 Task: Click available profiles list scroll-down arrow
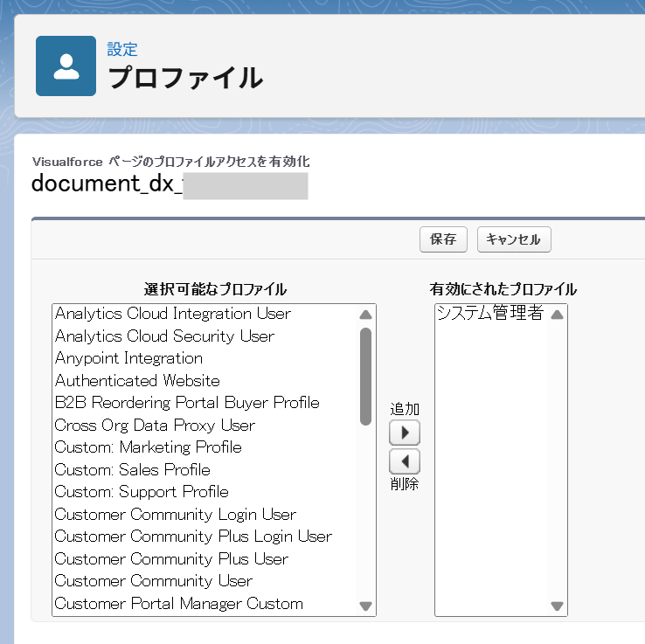365,606
